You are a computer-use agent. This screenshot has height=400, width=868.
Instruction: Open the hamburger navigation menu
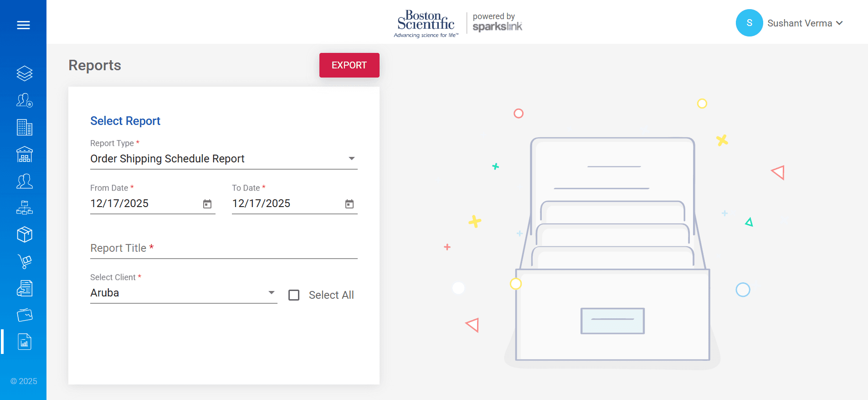23,25
